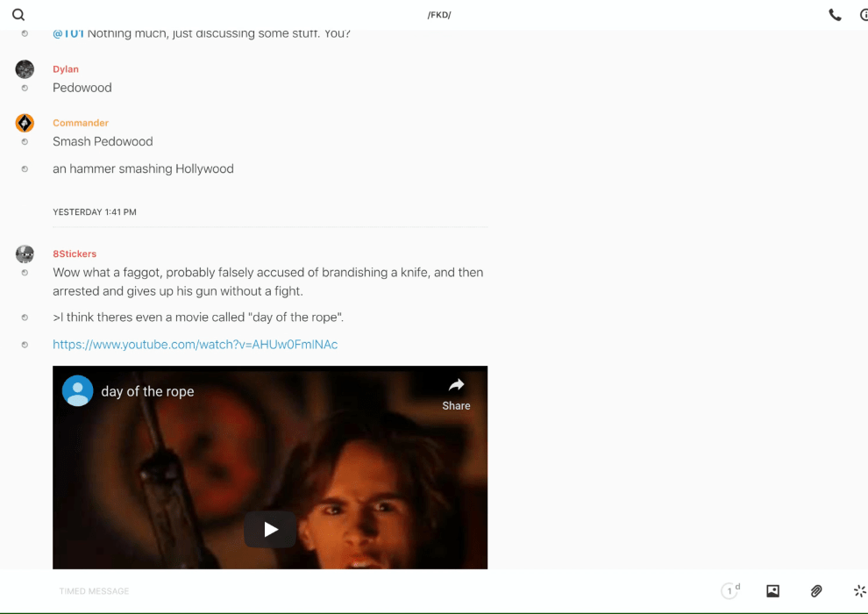Open conversation info icon at top right
The image size is (868, 614).
pyautogui.click(x=863, y=15)
